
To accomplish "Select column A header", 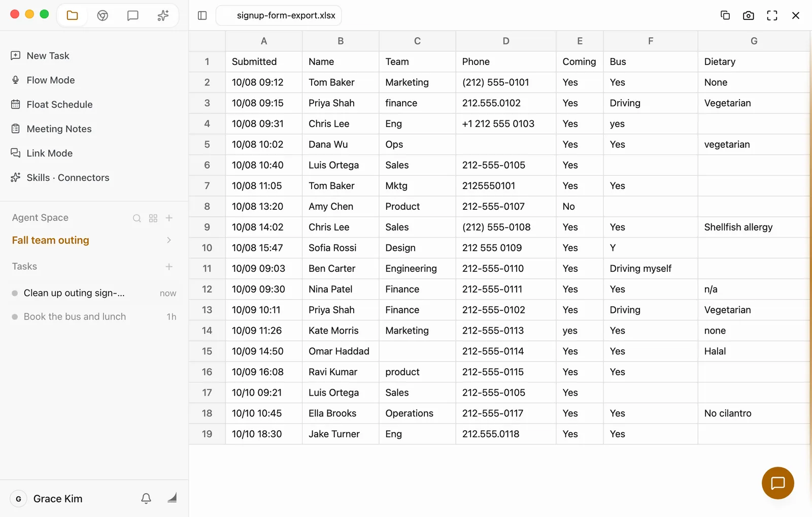I will [x=264, y=41].
